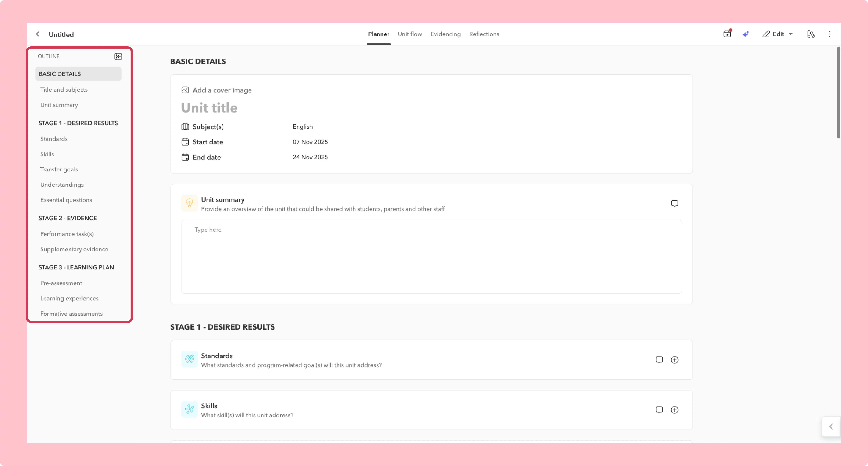Jump to Formative assessments in outline

pyautogui.click(x=71, y=314)
